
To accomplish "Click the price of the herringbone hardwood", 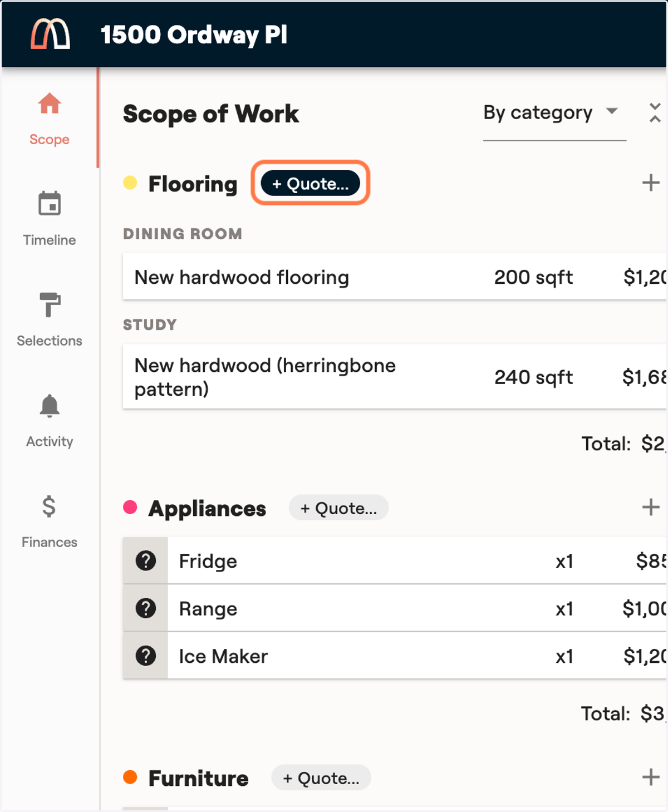I will point(645,377).
